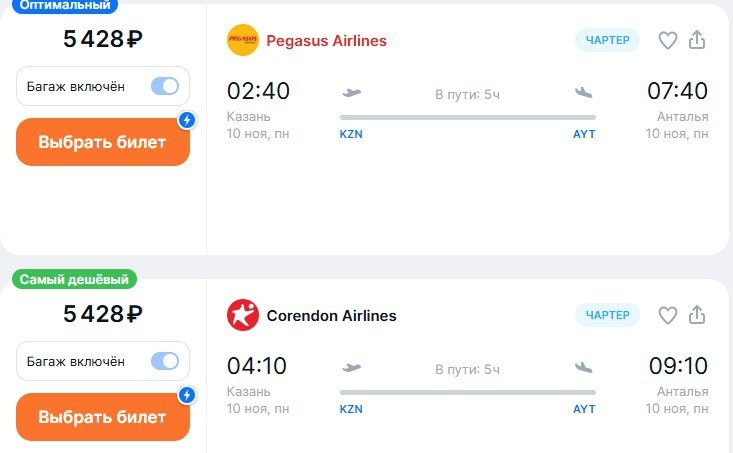Share the Corendon Airlines flight
This screenshot has width=733, height=453.
[x=698, y=315]
